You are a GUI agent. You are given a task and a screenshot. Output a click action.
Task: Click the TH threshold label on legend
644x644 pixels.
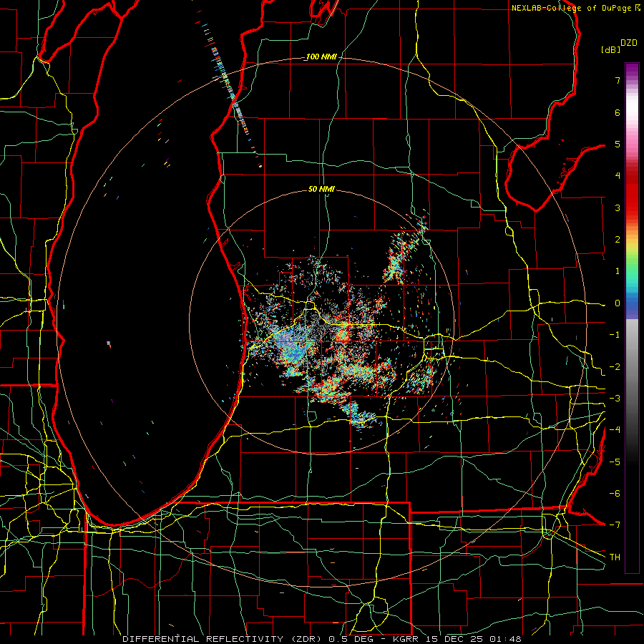click(615, 557)
